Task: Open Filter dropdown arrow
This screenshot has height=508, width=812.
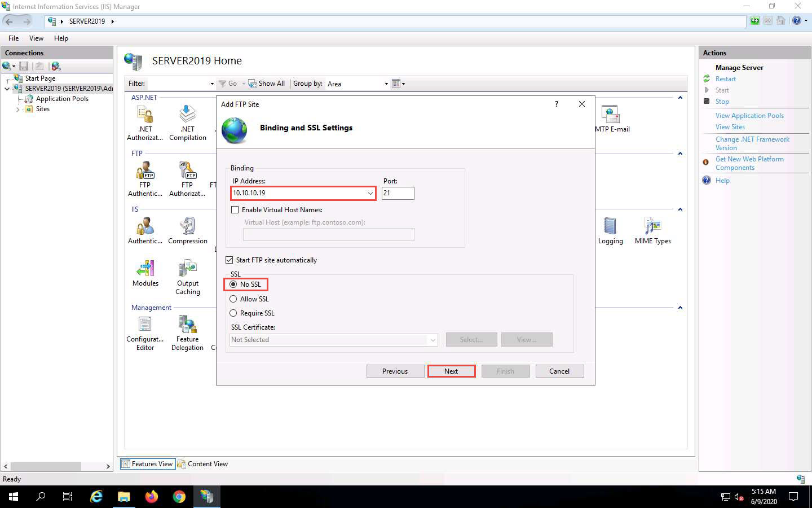Action: tap(212, 84)
